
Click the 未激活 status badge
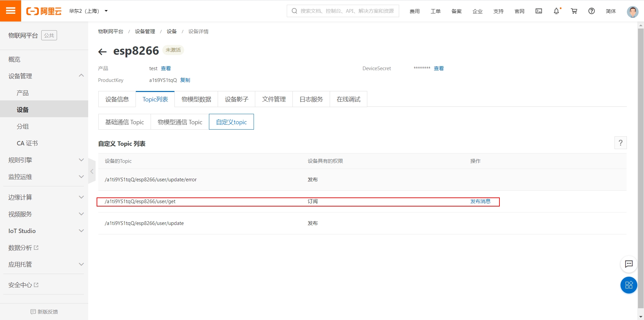click(173, 50)
